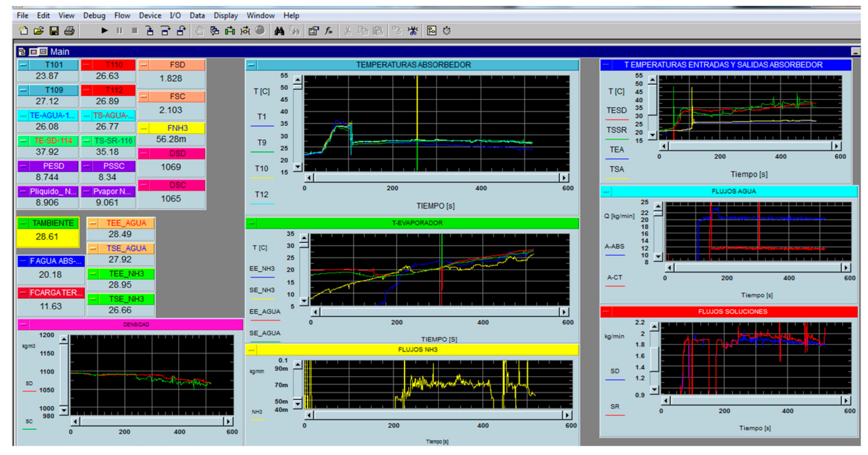Viewport: 868px width, 455px height.
Task: Open the FNH3 object menu button
Action: pyautogui.click(x=144, y=128)
